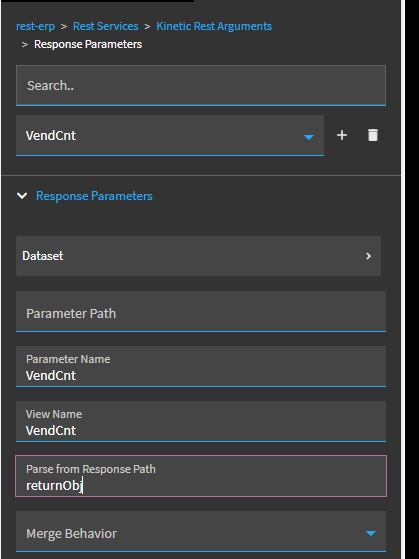Open the Merge Behavior dropdown
Screen dimensions: 419x559
tap(201, 532)
